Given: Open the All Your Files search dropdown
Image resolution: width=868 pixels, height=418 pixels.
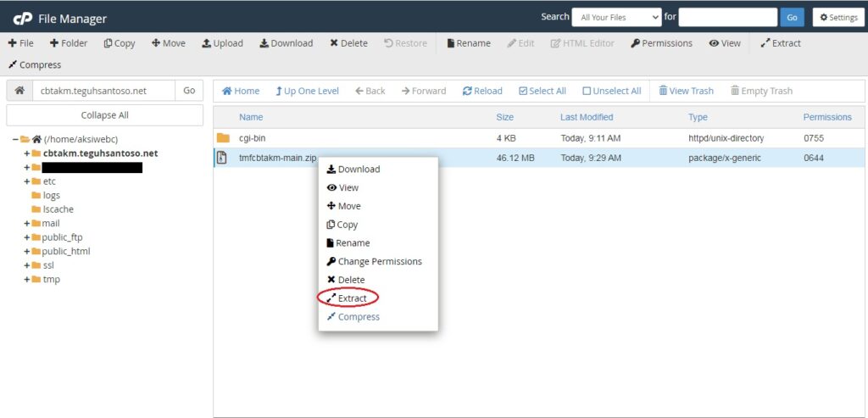Looking at the screenshot, I should coord(616,17).
